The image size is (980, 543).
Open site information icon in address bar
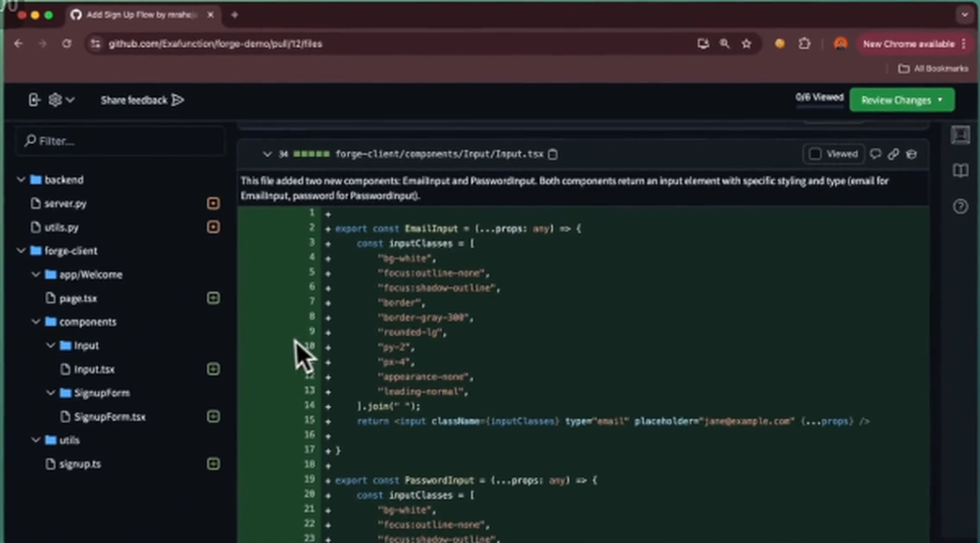[95, 44]
